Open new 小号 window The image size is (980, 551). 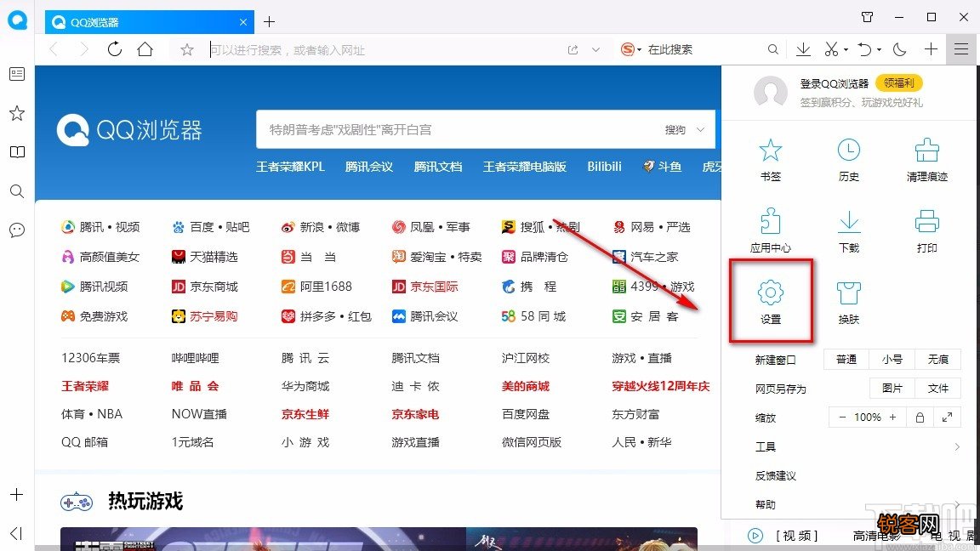point(892,360)
